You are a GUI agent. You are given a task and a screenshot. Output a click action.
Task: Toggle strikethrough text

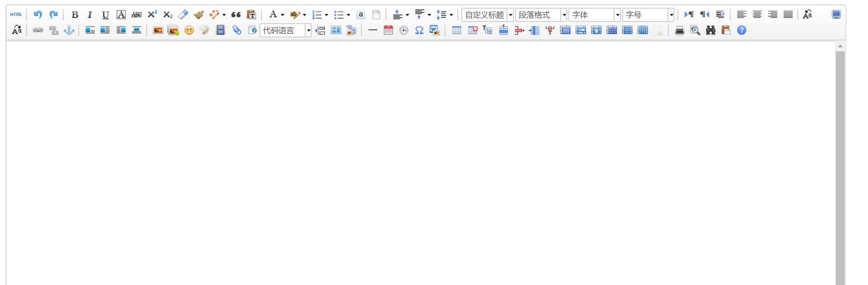coord(136,15)
